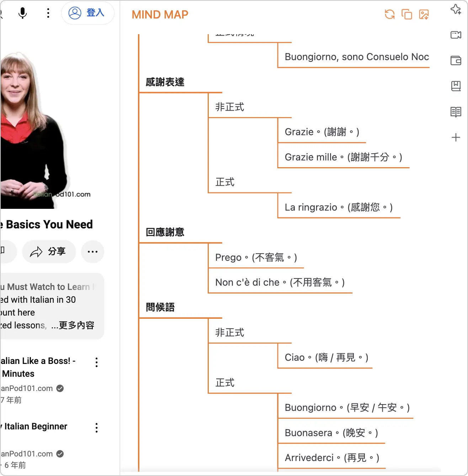Viewport: 468px width, 476px height.
Task: Open the Italian Beginner video link
Action: [34, 426]
